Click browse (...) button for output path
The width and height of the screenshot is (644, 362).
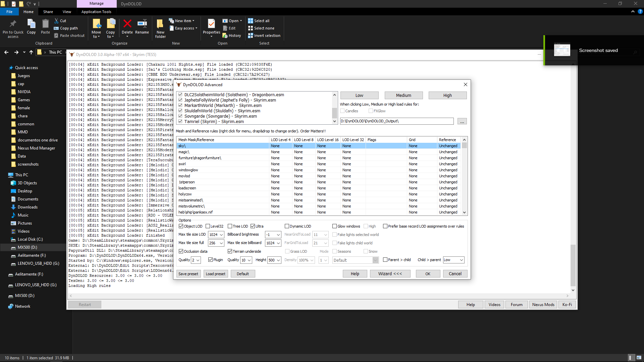(x=462, y=121)
